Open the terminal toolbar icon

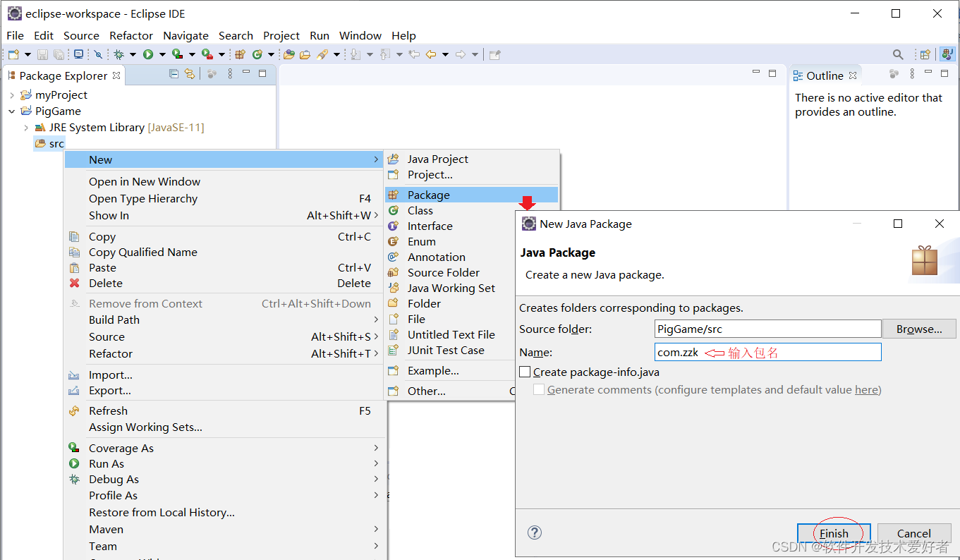[78, 54]
